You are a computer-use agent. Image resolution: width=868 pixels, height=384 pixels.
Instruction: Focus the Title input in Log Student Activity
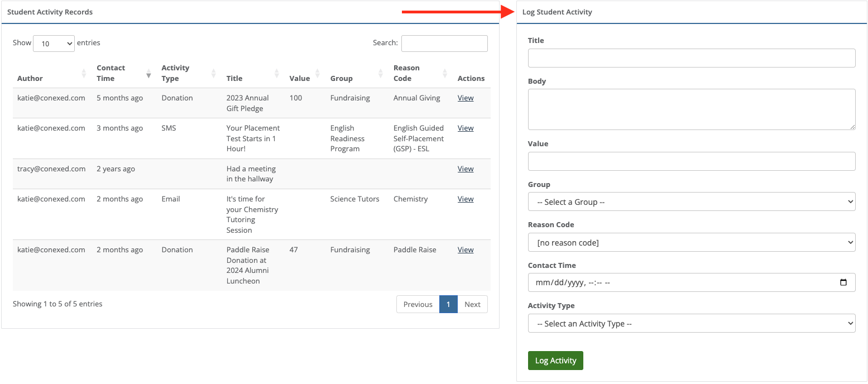(691, 57)
